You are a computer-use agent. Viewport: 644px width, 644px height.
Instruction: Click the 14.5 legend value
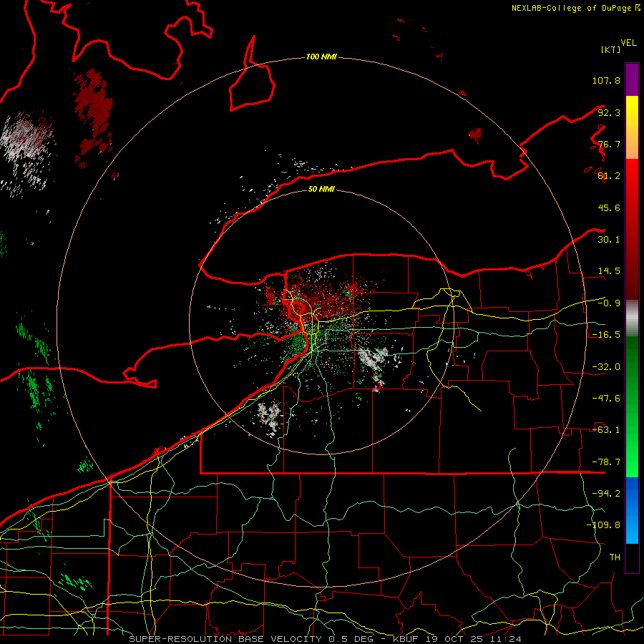pos(609,271)
